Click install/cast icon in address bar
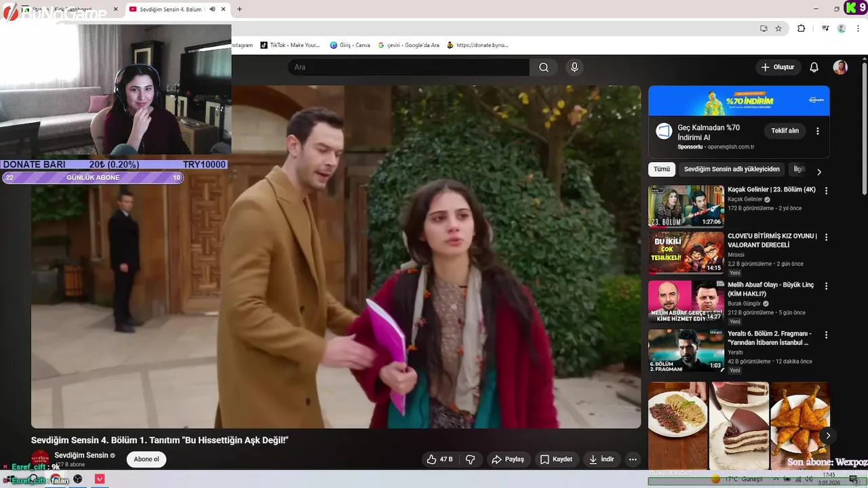The width and height of the screenshot is (868, 488). coord(764,28)
